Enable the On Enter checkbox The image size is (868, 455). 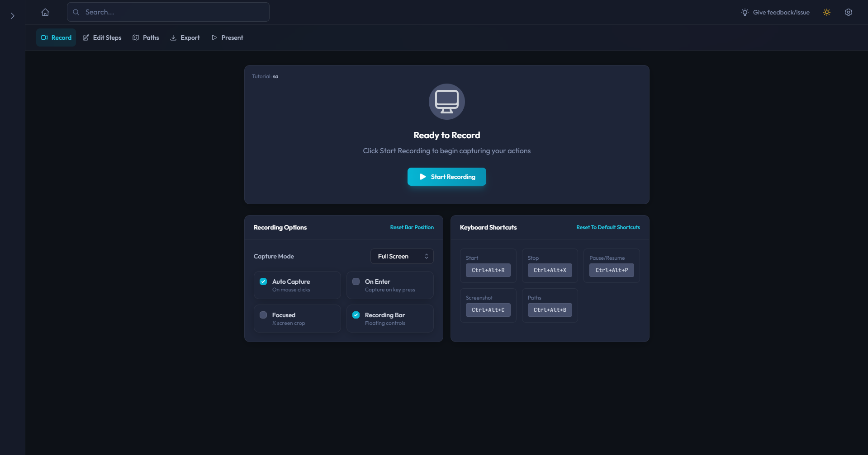[x=356, y=281]
